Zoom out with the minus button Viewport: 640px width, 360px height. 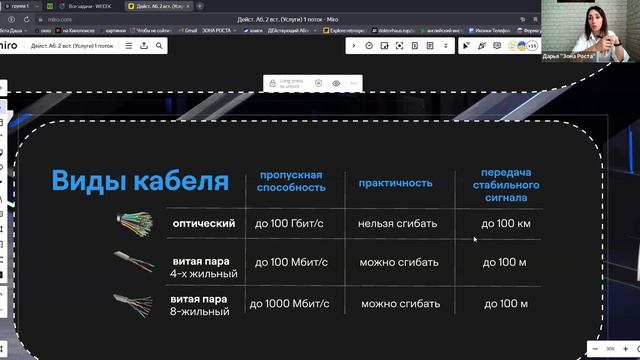click(x=595, y=349)
